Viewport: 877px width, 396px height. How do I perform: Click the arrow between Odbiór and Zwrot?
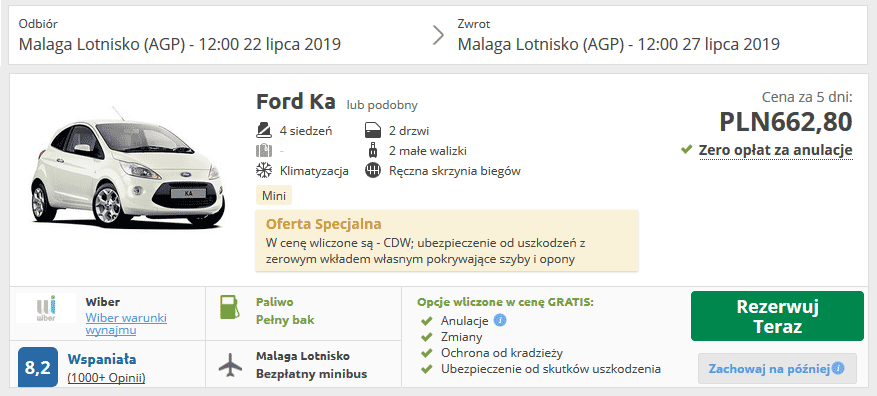438,35
